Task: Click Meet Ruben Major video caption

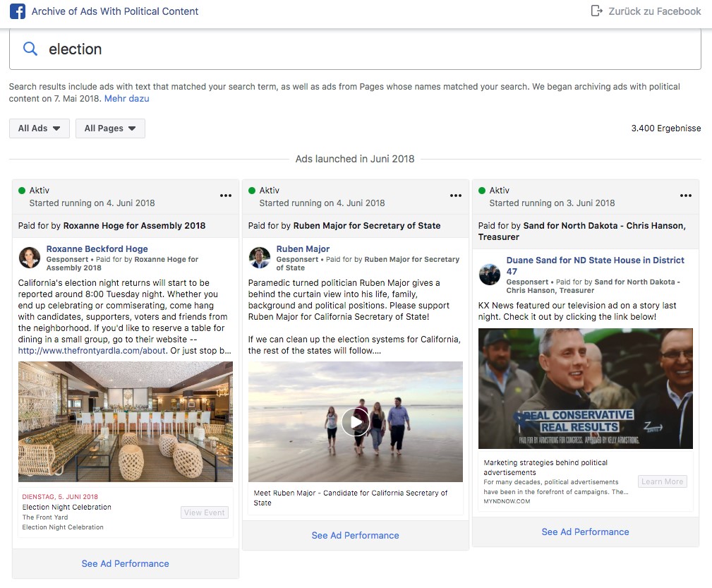Action: pyautogui.click(x=350, y=498)
